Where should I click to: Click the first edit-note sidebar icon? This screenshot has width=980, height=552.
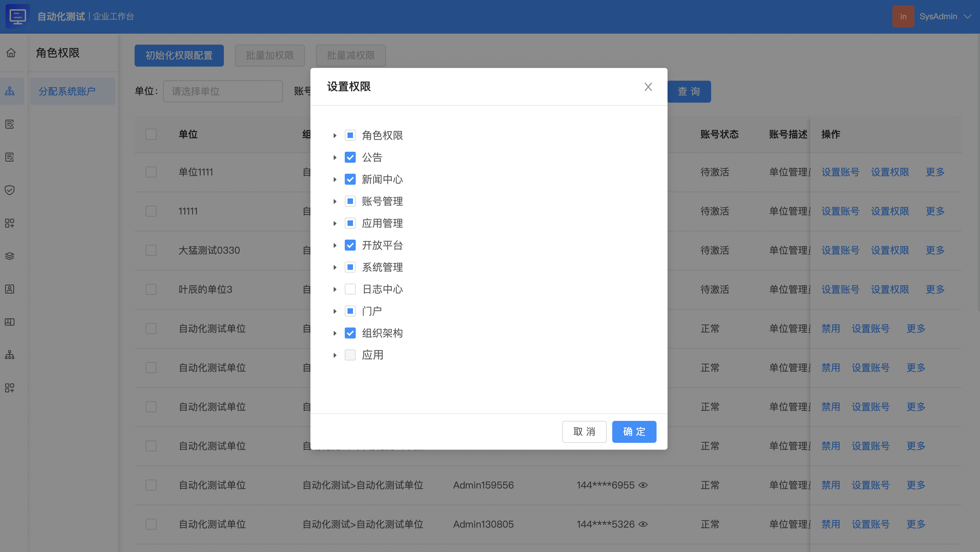(x=10, y=124)
